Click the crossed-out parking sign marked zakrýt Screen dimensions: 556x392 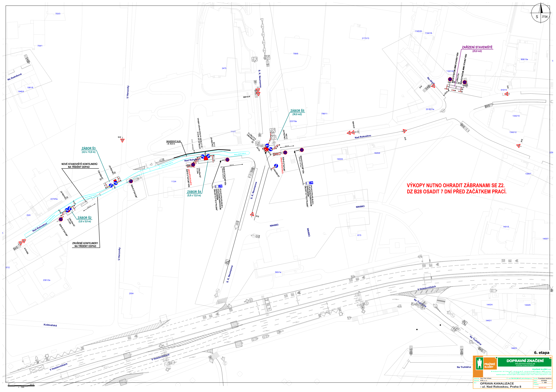pos(277,154)
